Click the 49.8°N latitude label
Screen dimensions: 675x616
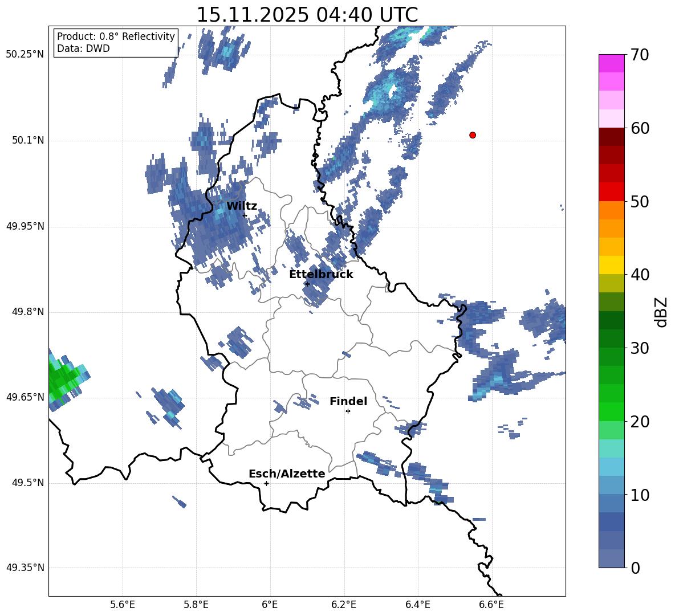[x=29, y=312]
